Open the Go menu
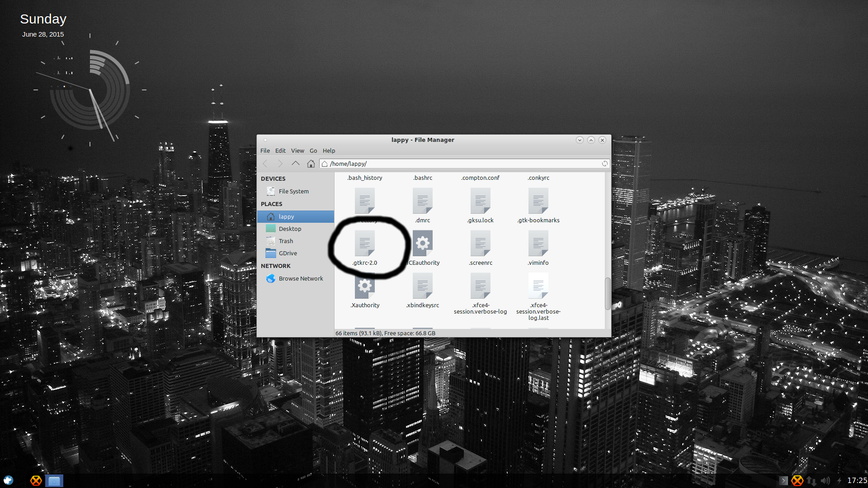The image size is (868, 488). [x=313, y=150]
